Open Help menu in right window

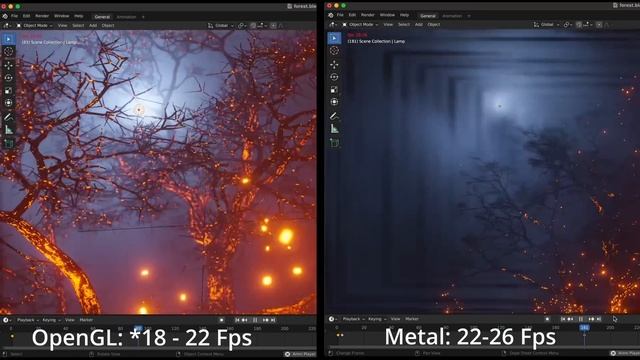point(404,15)
